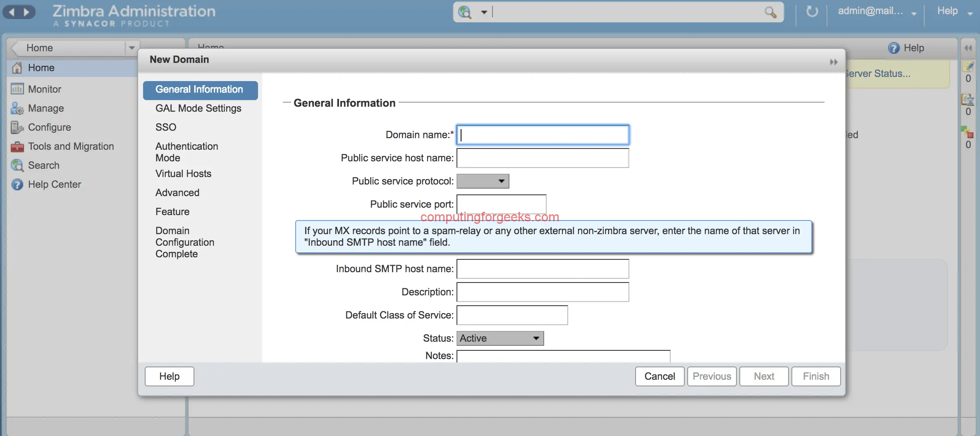Open Help with the blue question icon
Screen dimensions: 980x436
click(x=894, y=48)
